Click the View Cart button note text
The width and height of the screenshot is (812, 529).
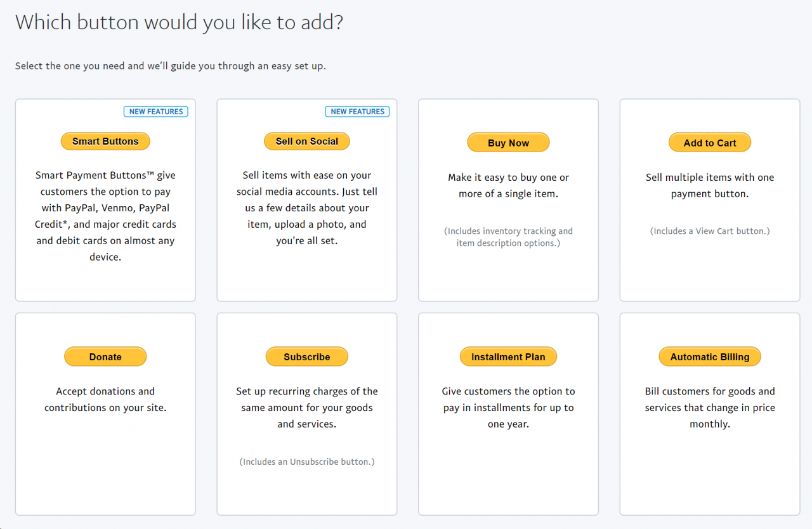pos(709,231)
